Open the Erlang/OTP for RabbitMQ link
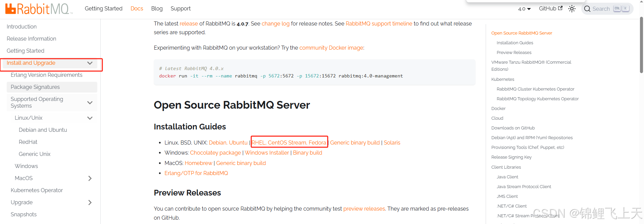Screen dimensions: 644x224 coord(196,173)
